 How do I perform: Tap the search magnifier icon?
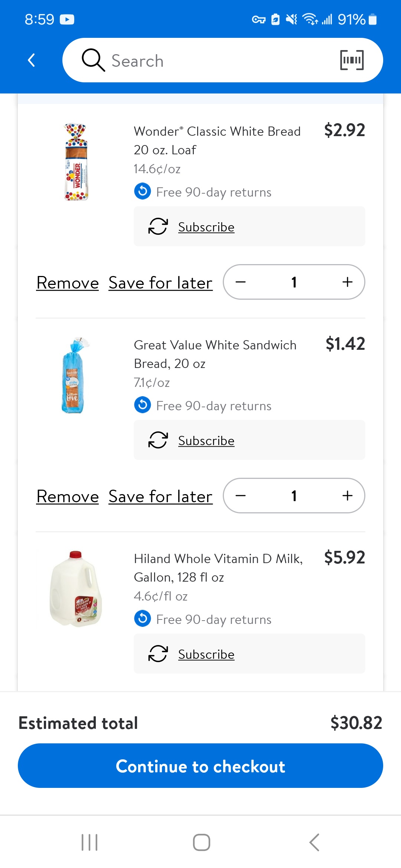click(x=93, y=60)
